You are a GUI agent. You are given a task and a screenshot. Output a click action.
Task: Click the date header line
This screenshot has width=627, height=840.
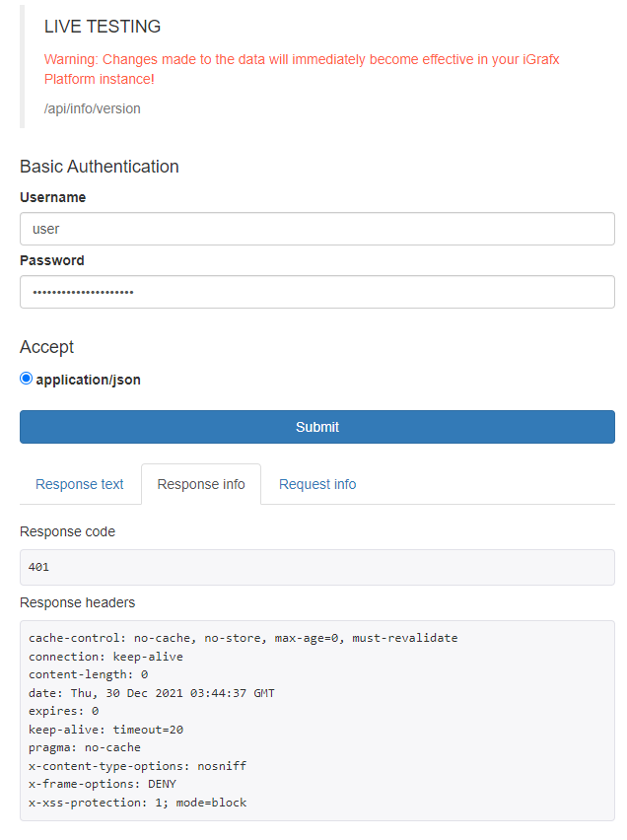(152, 693)
